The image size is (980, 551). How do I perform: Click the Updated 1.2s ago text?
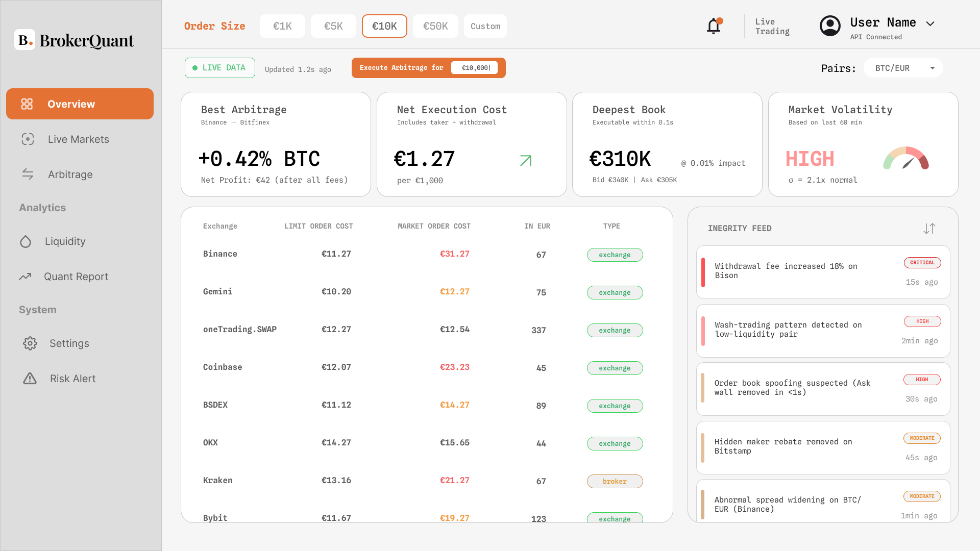pos(298,69)
